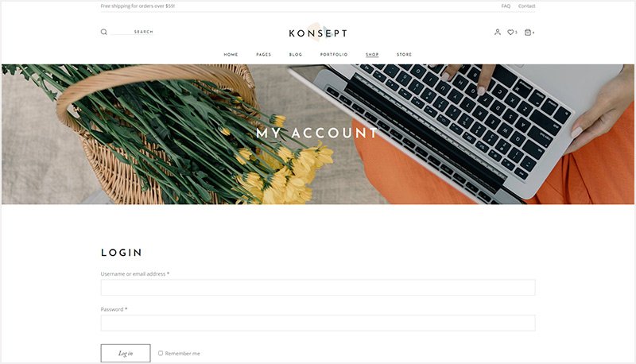Open the Portfolio menu item

334,54
